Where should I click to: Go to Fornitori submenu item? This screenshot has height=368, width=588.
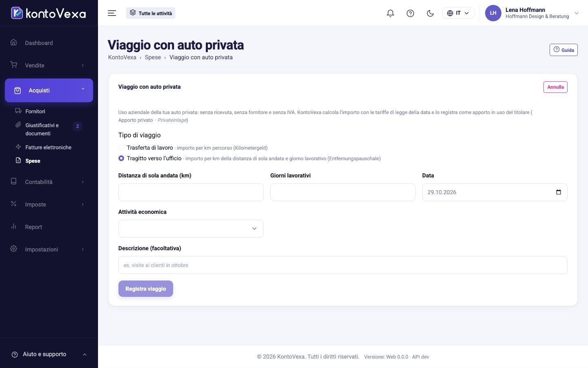tap(35, 111)
